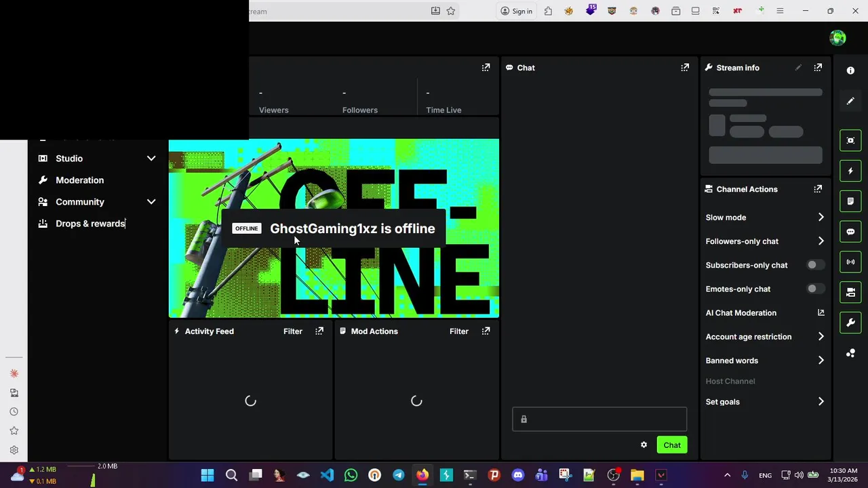This screenshot has height=488, width=868.
Task: Open Filter for Activity Feed
Action: (293, 331)
